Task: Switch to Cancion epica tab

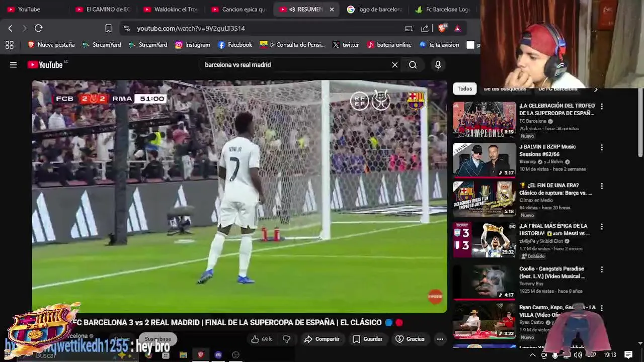Action: [239, 10]
